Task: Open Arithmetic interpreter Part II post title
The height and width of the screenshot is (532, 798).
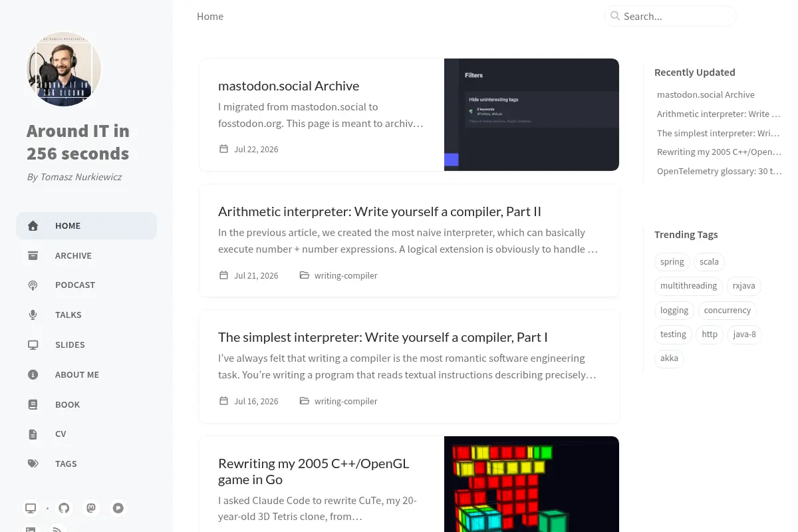Action: [380, 211]
